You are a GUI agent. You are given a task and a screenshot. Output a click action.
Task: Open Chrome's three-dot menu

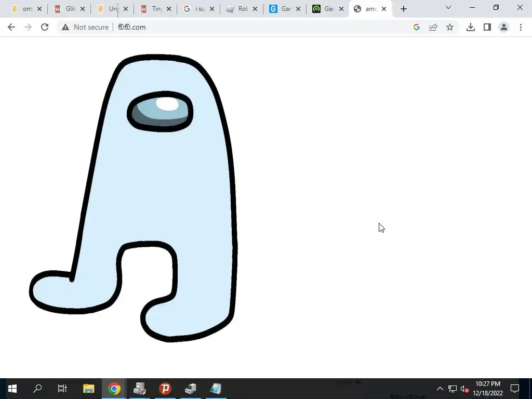tap(521, 27)
